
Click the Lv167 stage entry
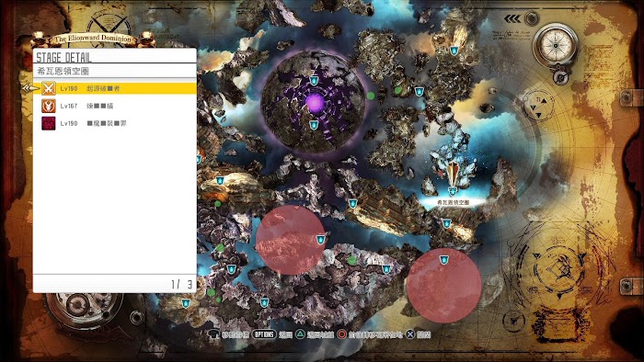click(x=115, y=106)
